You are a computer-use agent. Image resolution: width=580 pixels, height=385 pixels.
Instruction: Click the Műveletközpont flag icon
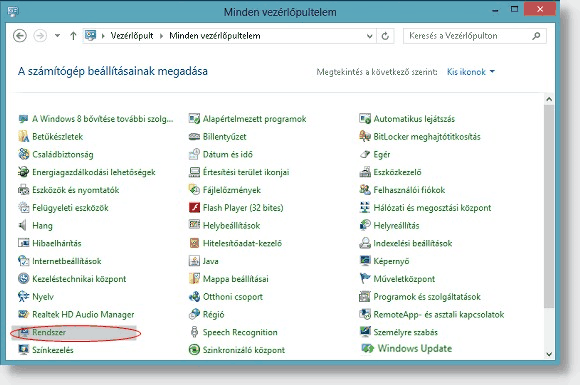(x=365, y=278)
